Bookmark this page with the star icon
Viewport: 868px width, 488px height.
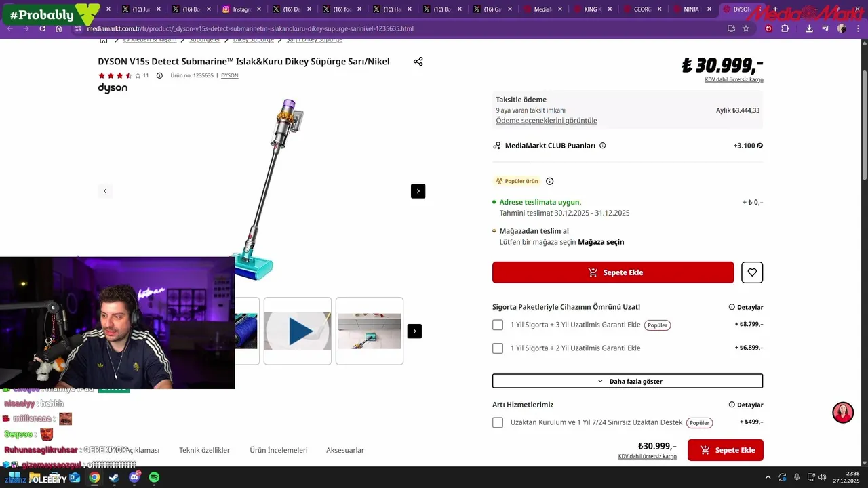746,28
